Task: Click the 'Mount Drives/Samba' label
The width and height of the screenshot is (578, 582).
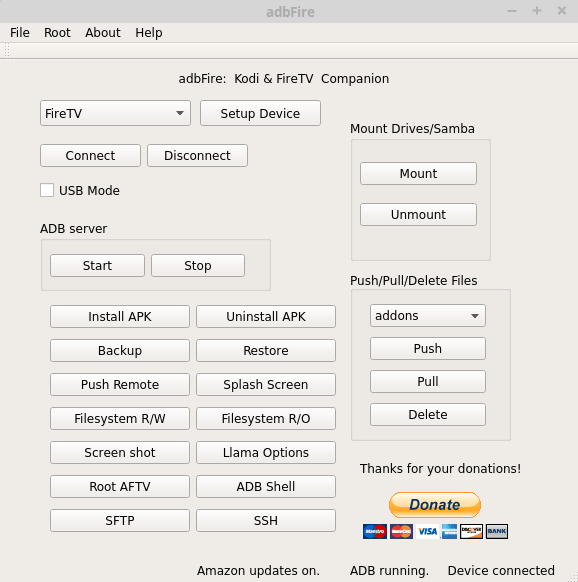Action: [x=412, y=129]
